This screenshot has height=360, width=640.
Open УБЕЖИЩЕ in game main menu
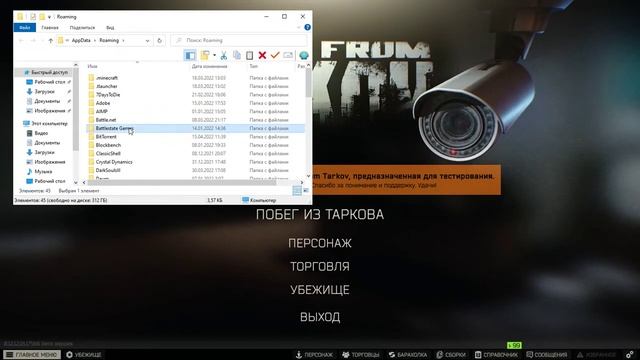(320, 290)
